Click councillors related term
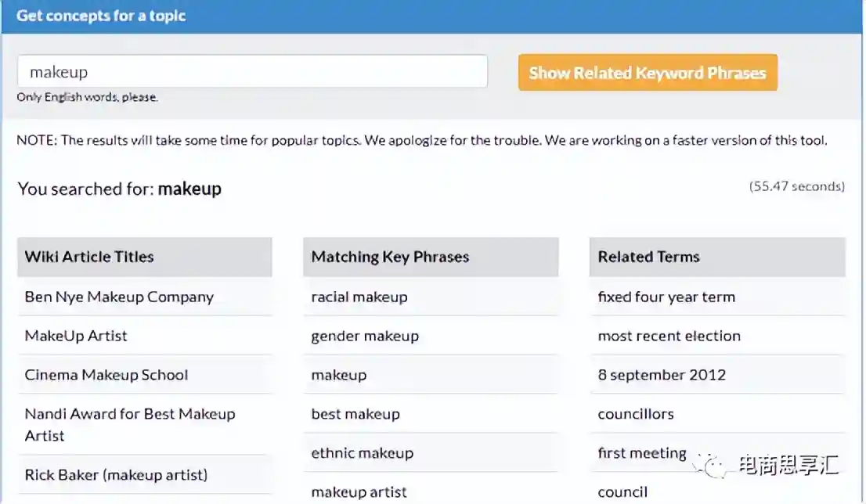 (x=636, y=414)
